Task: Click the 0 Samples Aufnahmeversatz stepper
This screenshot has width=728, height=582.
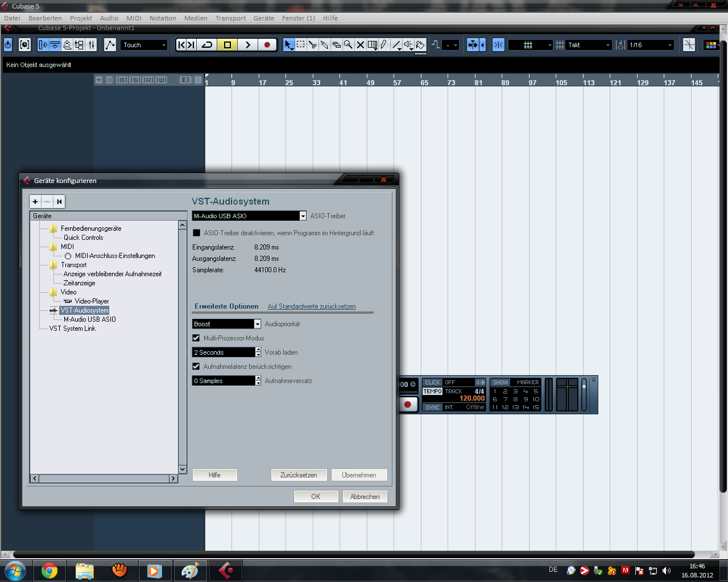Action: [258, 381]
